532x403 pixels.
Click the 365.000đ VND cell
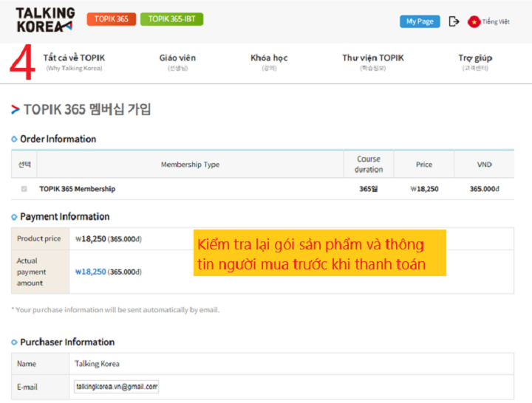click(x=484, y=189)
